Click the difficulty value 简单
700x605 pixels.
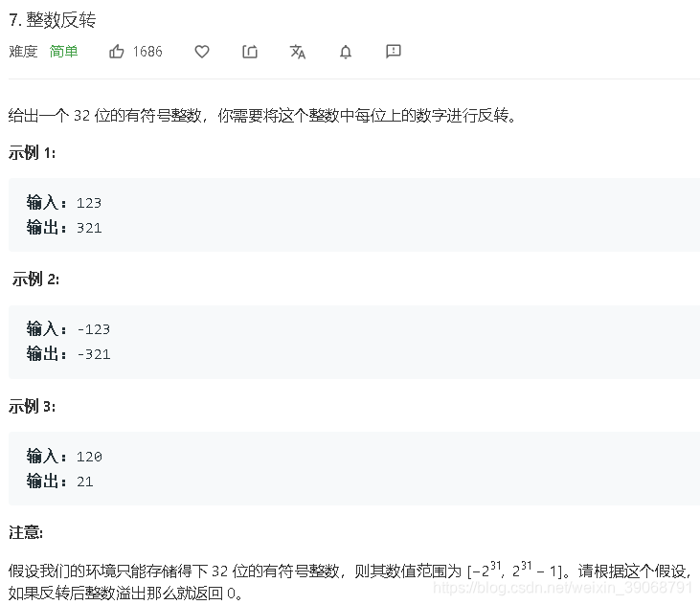point(63,52)
